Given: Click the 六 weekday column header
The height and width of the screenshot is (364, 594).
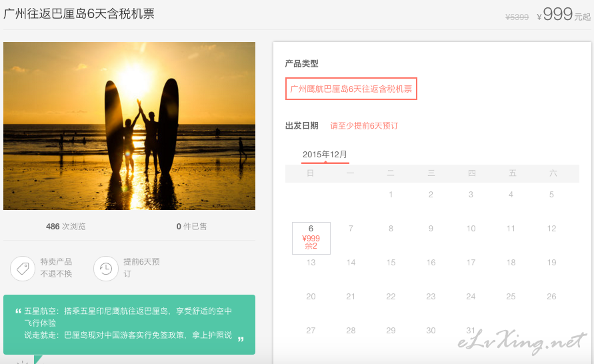Looking at the screenshot, I should coord(553,173).
